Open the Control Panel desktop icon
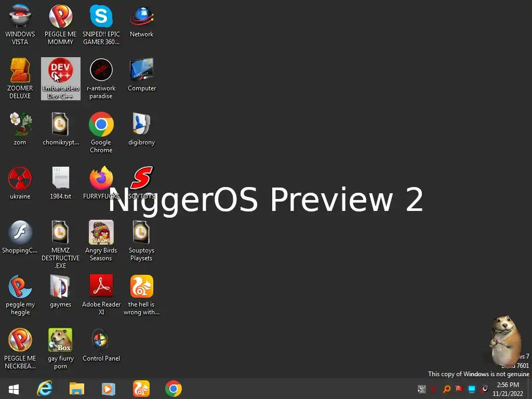The image size is (532, 399). click(x=101, y=345)
